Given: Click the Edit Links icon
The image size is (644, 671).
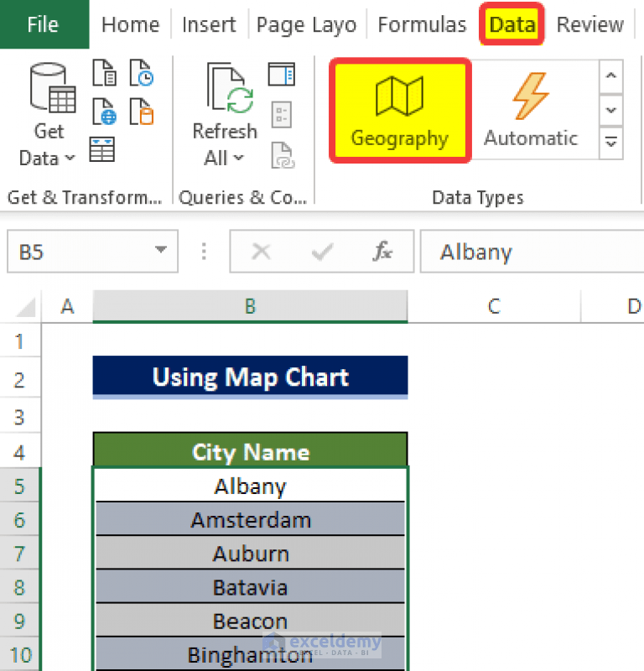Looking at the screenshot, I should [x=281, y=153].
